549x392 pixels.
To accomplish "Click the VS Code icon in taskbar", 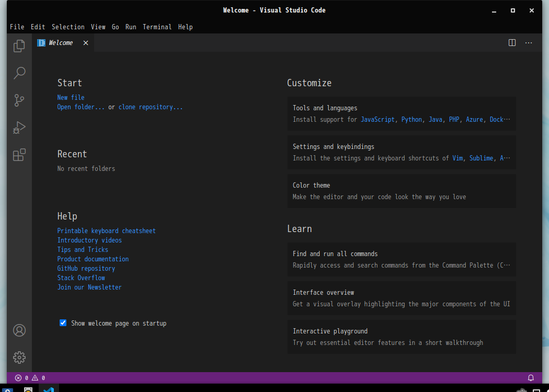I will click(x=49, y=389).
